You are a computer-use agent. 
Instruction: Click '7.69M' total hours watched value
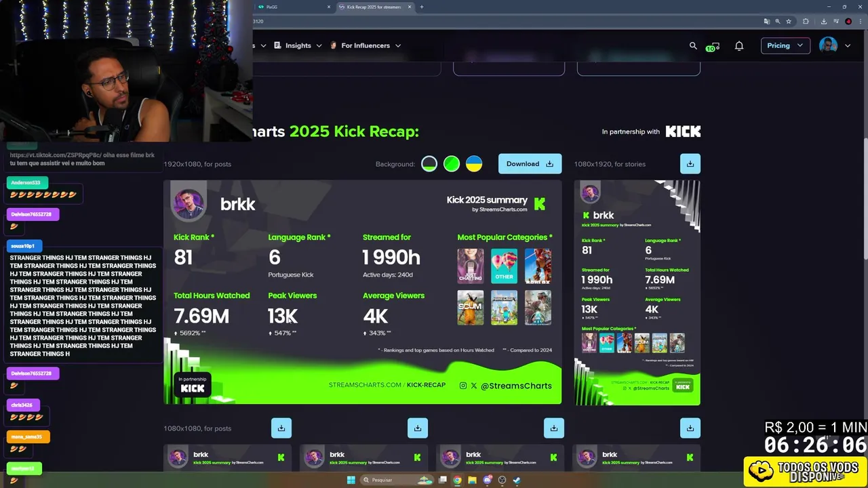pyautogui.click(x=201, y=316)
